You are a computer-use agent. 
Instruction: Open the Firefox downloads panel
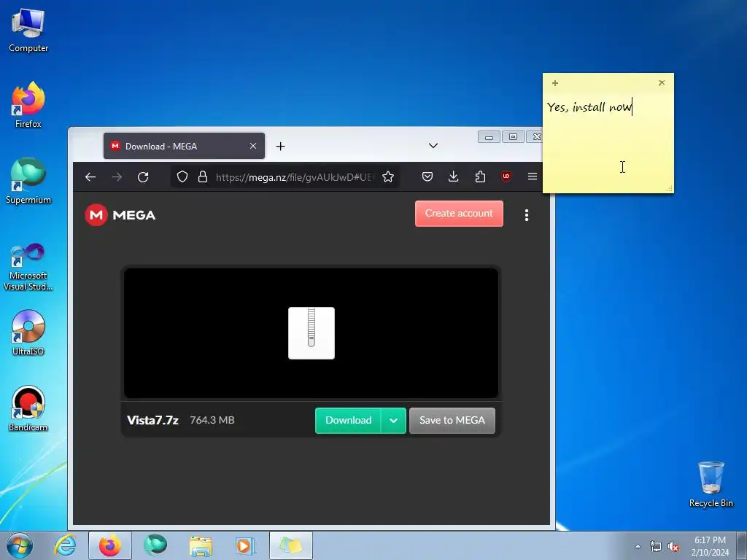454,176
